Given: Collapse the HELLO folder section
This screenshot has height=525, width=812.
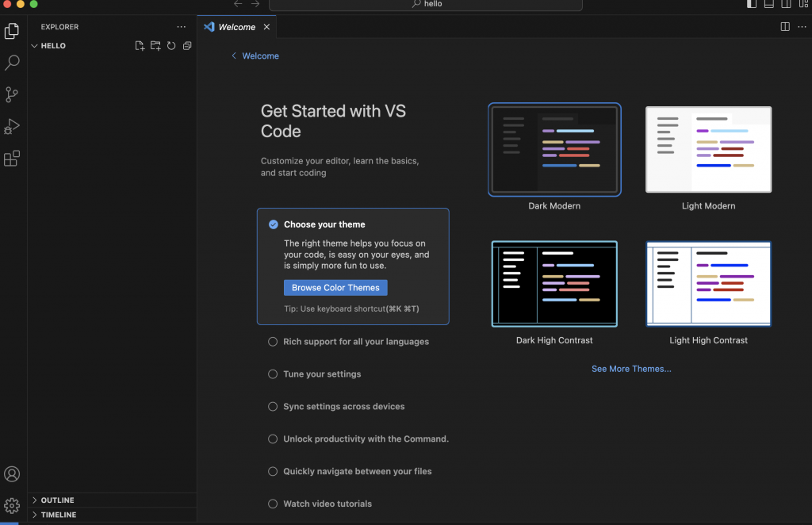Looking at the screenshot, I should click(34, 45).
